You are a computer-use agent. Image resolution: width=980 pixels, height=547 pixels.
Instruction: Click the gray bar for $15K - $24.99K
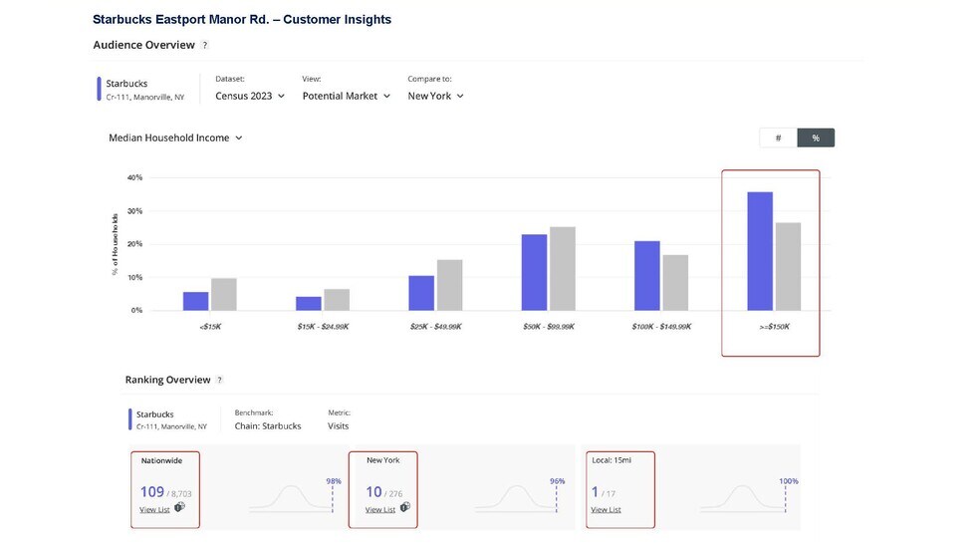click(x=337, y=300)
